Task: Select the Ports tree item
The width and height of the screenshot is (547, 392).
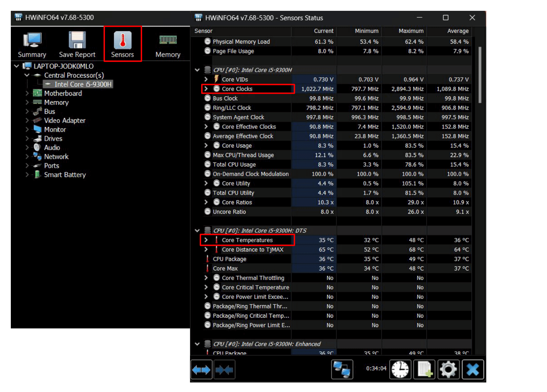Action: [52, 166]
